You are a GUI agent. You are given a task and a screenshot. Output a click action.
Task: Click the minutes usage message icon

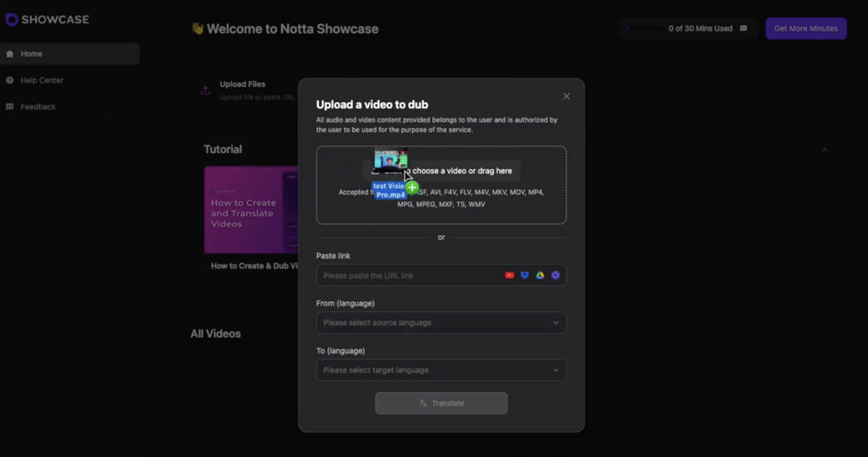point(743,28)
